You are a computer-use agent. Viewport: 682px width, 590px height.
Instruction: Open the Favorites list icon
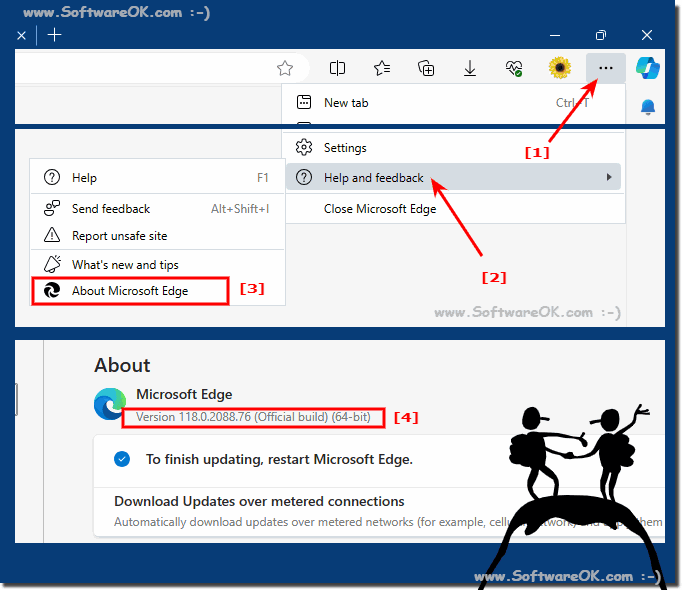(x=382, y=68)
